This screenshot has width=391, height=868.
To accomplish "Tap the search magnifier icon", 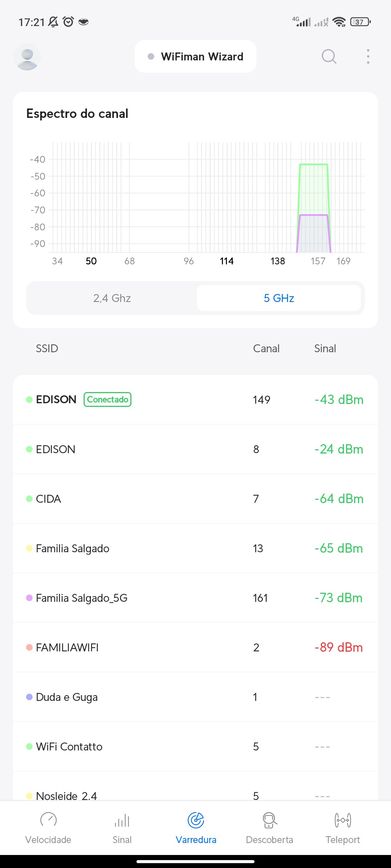I will [x=329, y=56].
